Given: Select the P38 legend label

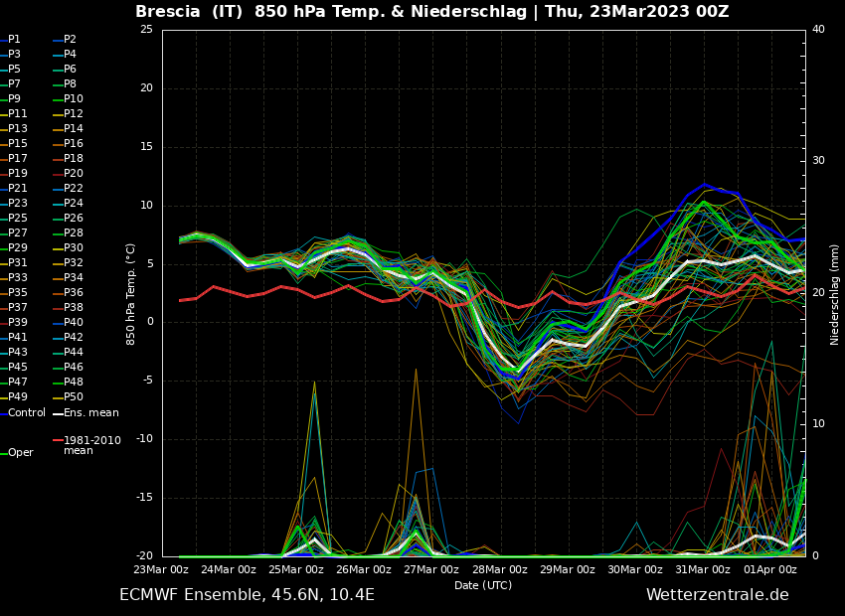Looking at the screenshot, I should tap(74, 307).
